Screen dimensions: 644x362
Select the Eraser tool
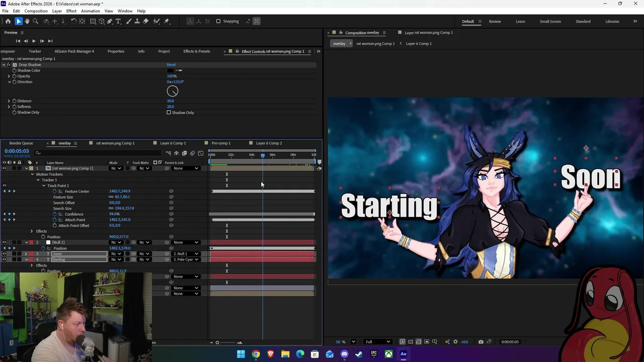(x=145, y=21)
